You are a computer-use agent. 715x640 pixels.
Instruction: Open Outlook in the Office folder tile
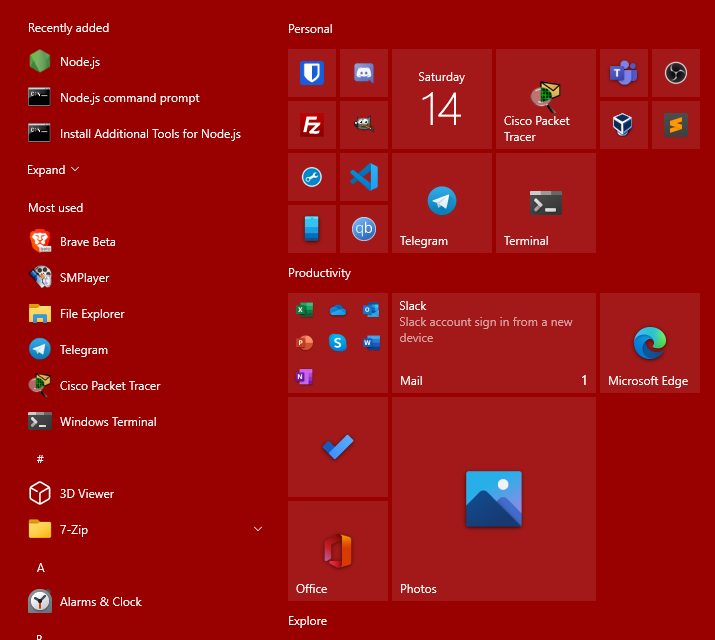pos(371,310)
